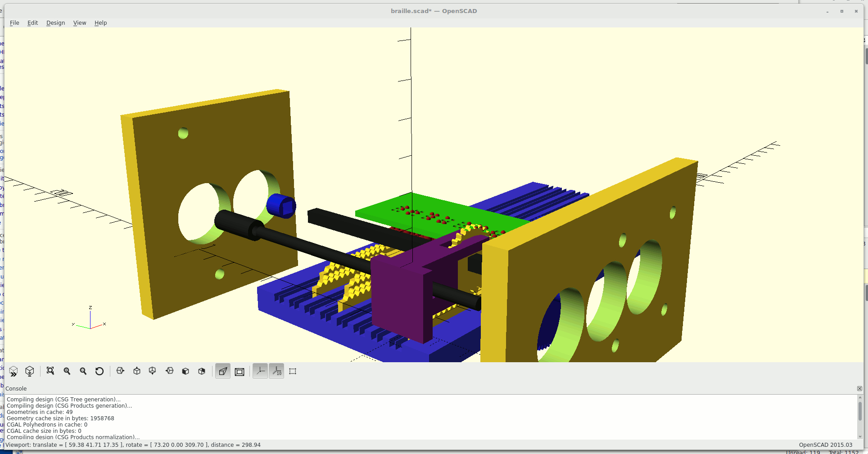Screen dimensions: 868x454
Task: Click the Console vertical scrollbar
Action: [860, 411]
